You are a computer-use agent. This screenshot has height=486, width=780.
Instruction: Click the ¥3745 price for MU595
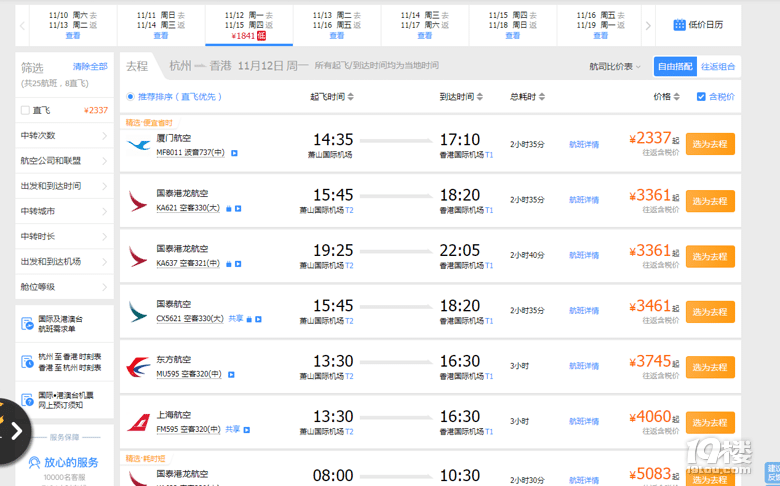(x=650, y=361)
